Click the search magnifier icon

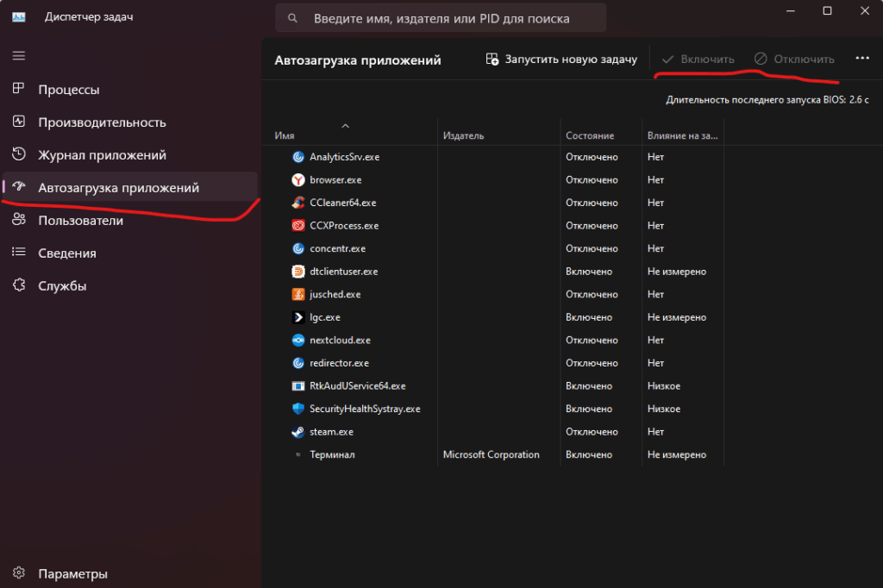[x=292, y=19]
